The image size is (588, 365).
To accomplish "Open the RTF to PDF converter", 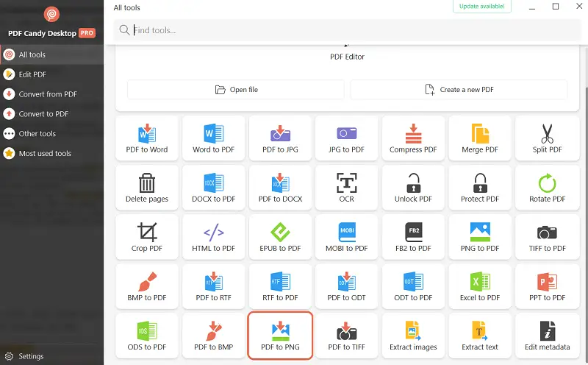I will pos(280,286).
